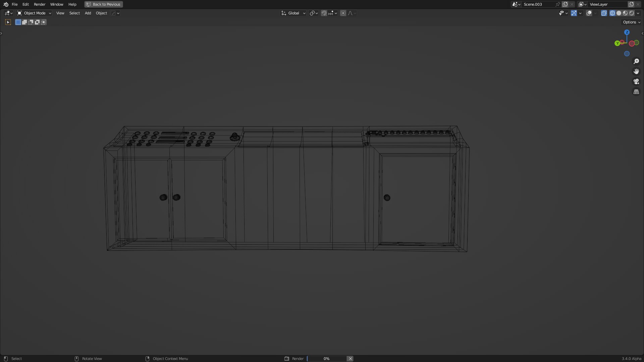Cancel the render progress

[350, 359]
